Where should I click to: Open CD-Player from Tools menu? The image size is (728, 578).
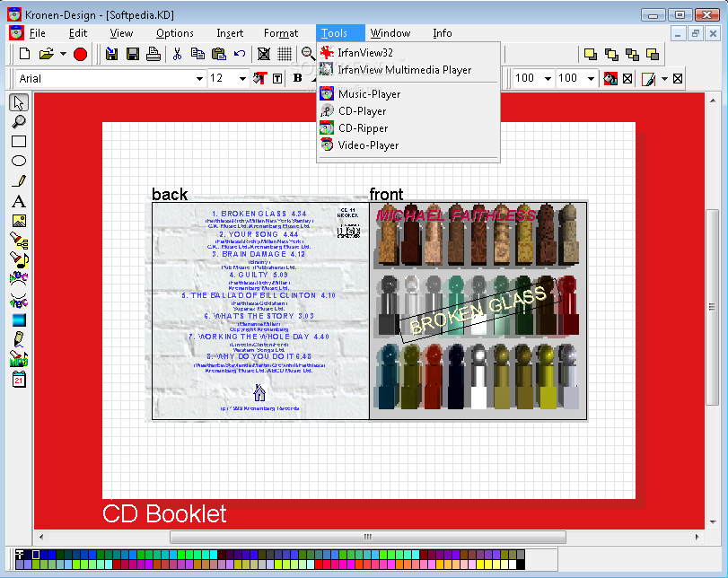pos(408,111)
